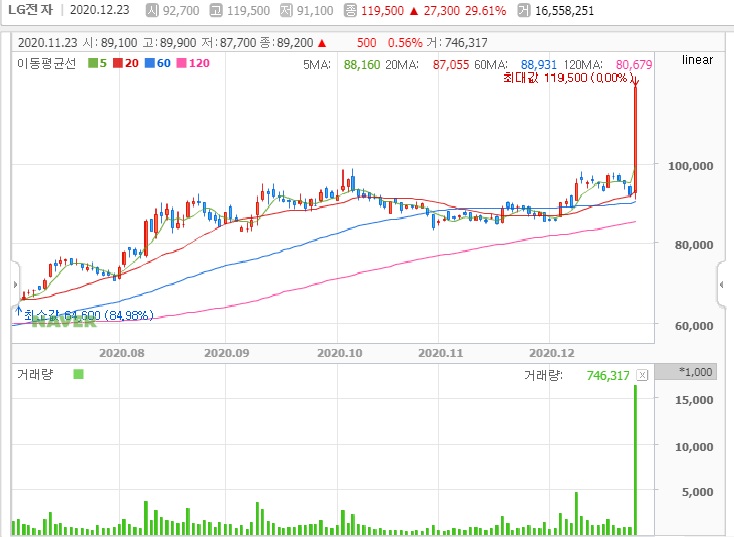Viewport: 734px width, 537px height.
Task: Click the 거래량 value 746,317 in volume panel
Action: click(x=608, y=375)
